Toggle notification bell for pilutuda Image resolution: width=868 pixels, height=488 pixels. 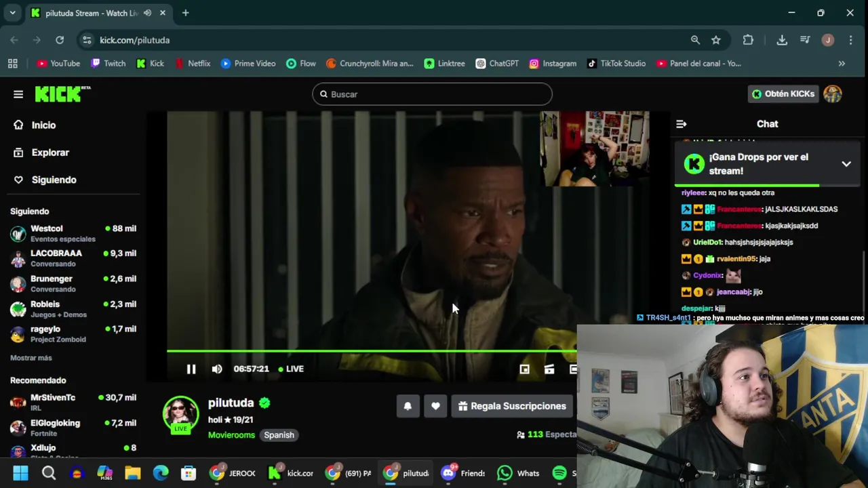(x=408, y=406)
